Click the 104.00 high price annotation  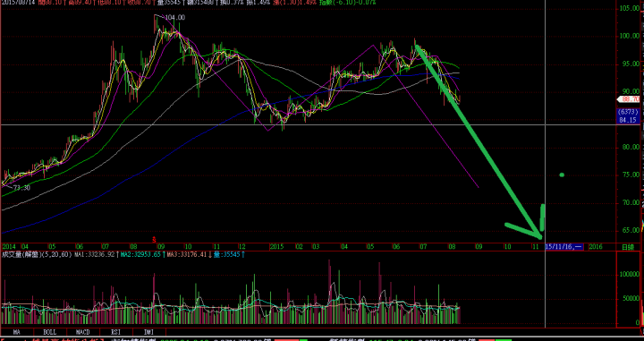click(175, 17)
